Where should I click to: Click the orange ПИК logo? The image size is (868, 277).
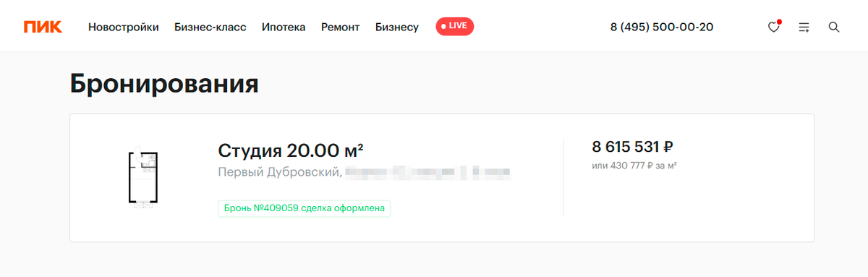point(43,27)
